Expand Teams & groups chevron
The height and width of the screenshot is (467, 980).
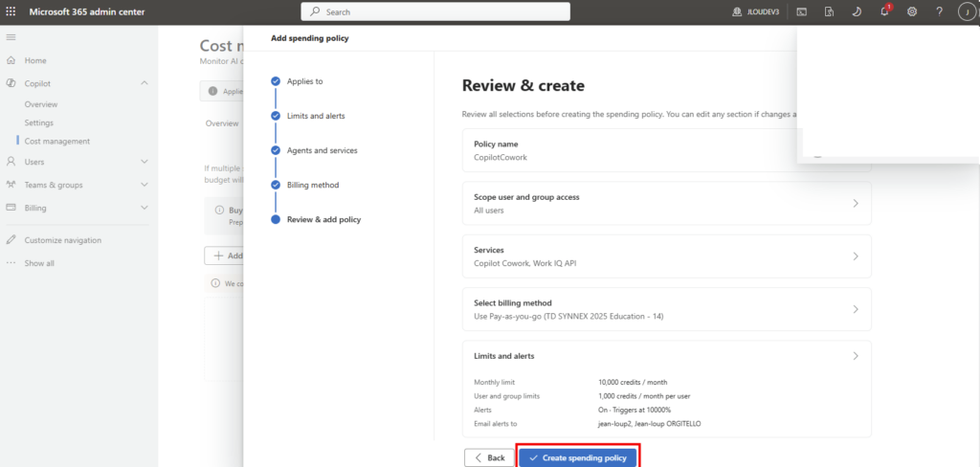point(145,185)
